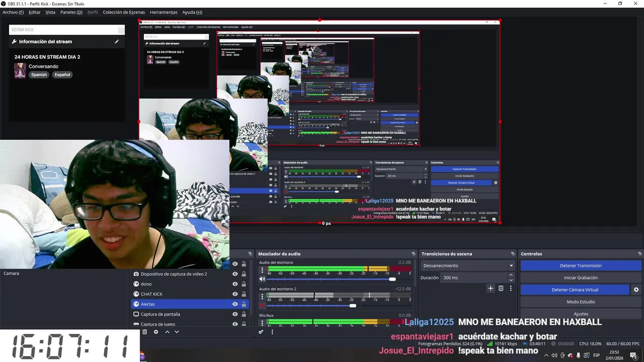Click the Español stream tag

62,74
